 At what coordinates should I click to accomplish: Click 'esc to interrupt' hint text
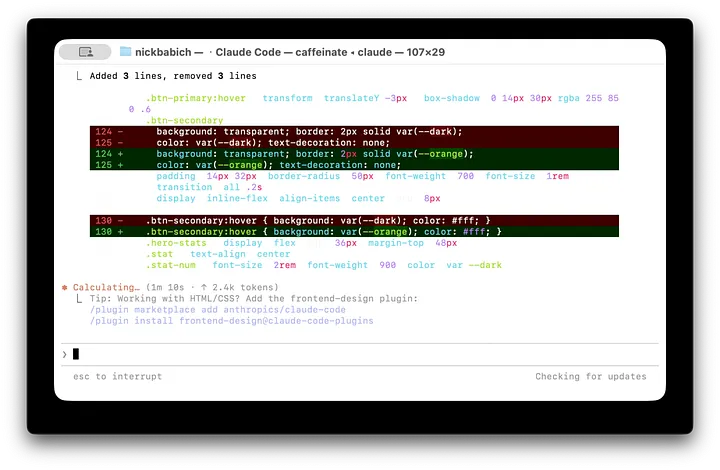click(x=118, y=376)
